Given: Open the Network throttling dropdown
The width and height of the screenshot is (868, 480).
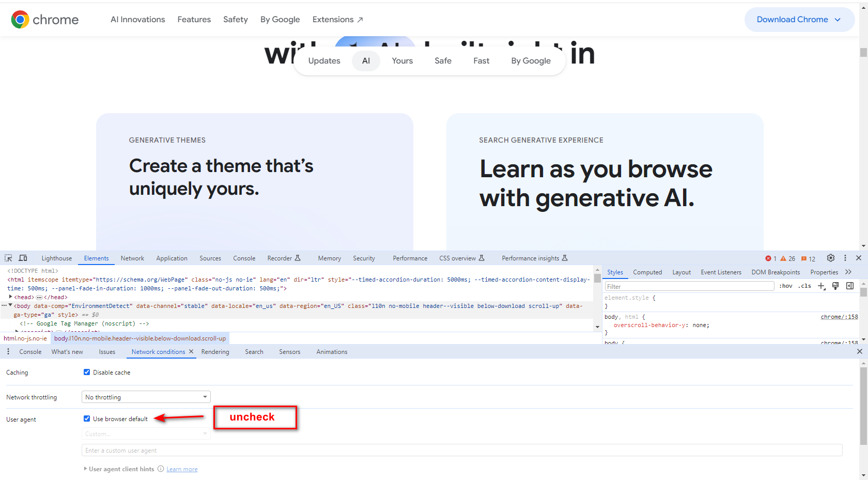Looking at the screenshot, I should pyautogui.click(x=146, y=397).
